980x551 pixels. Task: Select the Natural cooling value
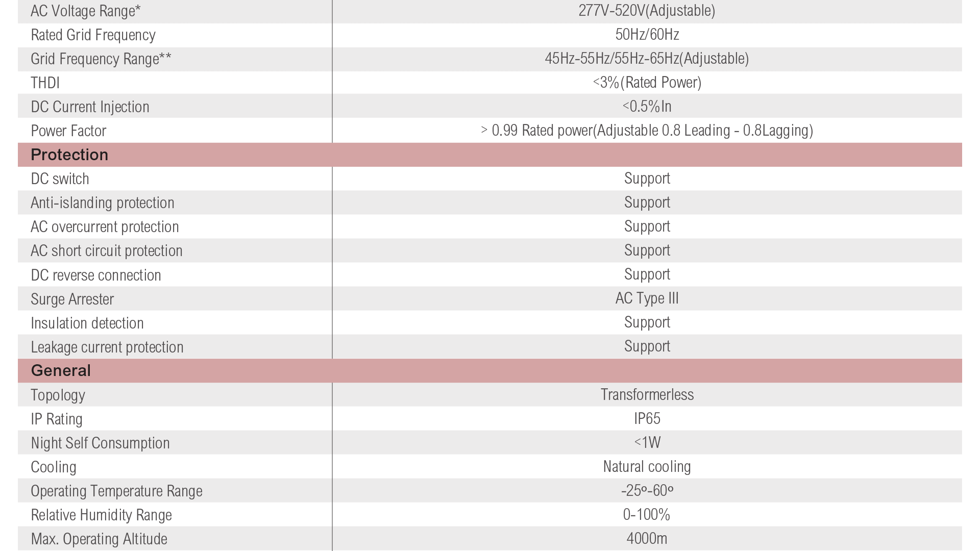pos(647,467)
